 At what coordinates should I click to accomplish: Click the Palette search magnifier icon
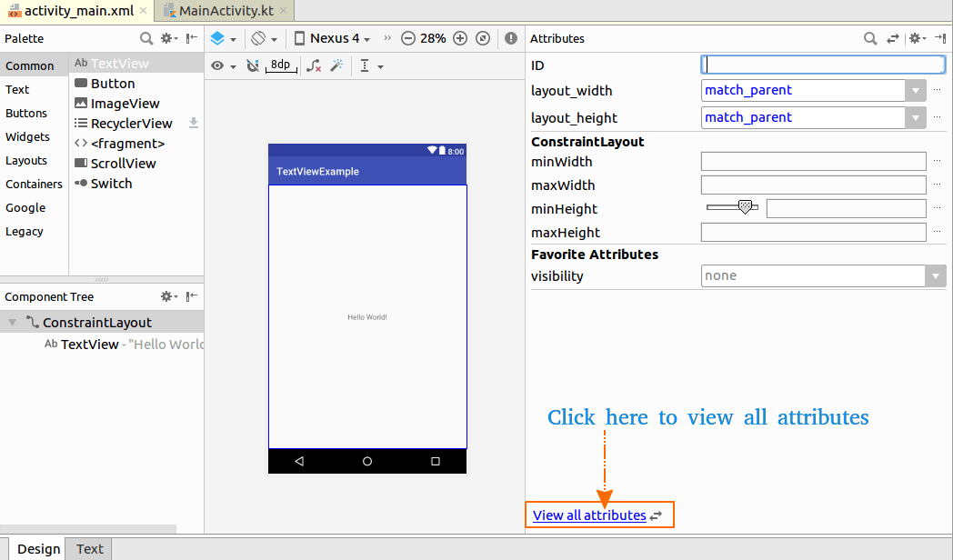pos(146,39)
